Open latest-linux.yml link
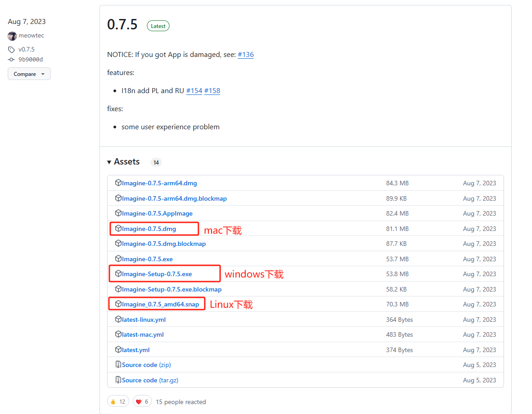The width and height of the screenshot is (532, 414). click(144, 320)
